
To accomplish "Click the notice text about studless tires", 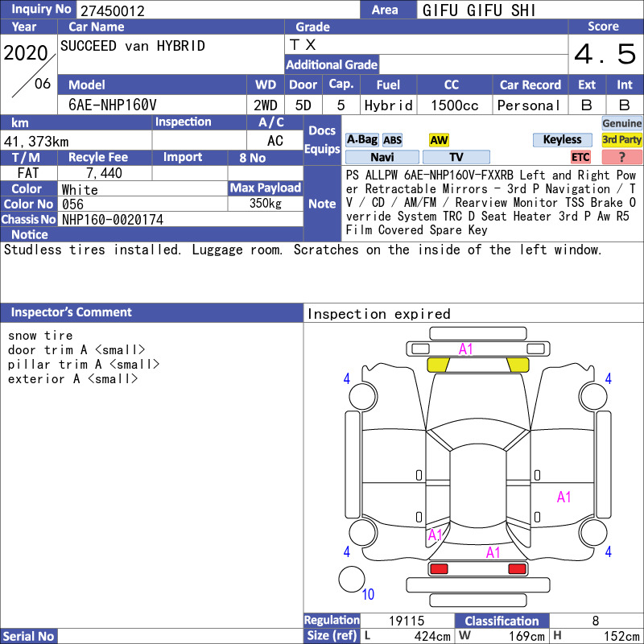I will click(303, 250).
